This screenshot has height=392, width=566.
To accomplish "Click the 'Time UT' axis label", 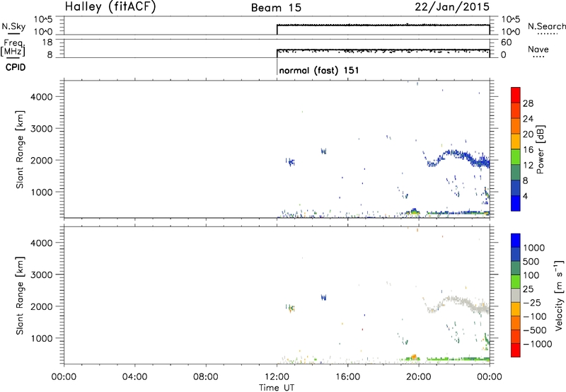I will pyautogui.click(x=277, y=388).
